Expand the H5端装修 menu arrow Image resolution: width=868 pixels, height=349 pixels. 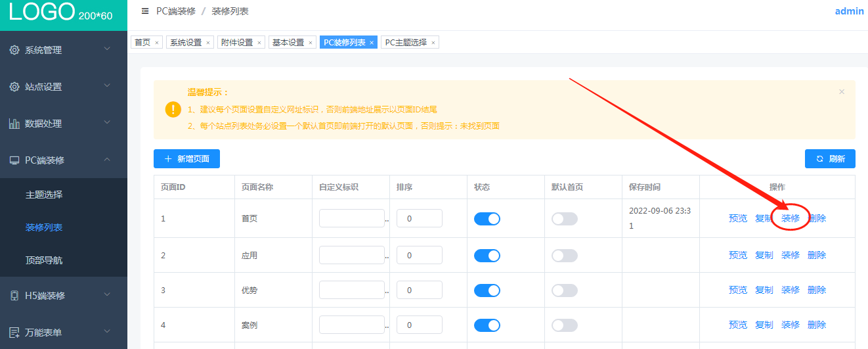tap(108, 295)
